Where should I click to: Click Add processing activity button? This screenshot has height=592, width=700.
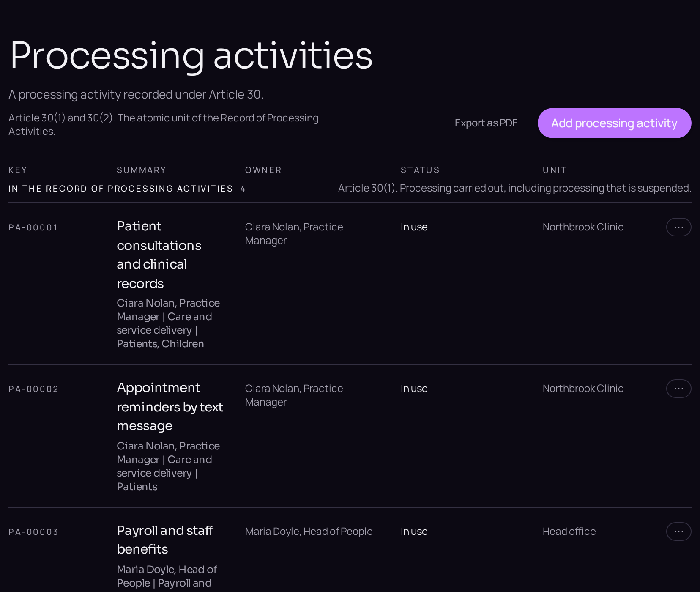point(614,123)
